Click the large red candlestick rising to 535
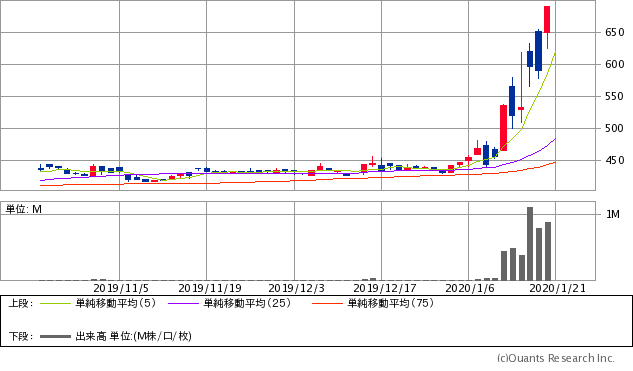Screen dimensions: 633x371 503,128
